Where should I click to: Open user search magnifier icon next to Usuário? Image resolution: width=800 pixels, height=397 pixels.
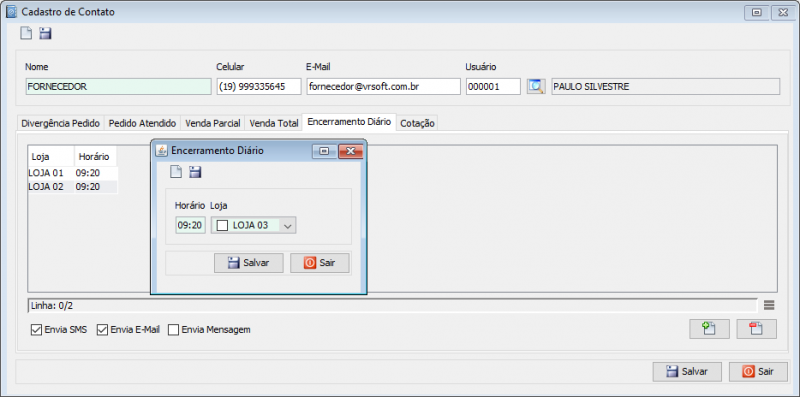tap(536, 86)
